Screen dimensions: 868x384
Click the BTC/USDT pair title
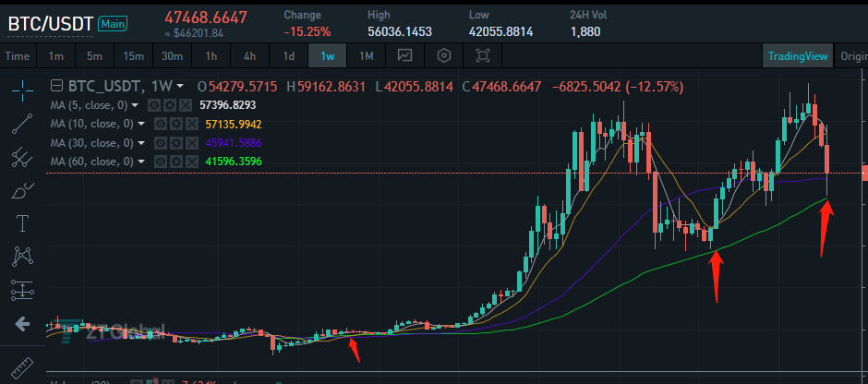[x=51, y=24]
